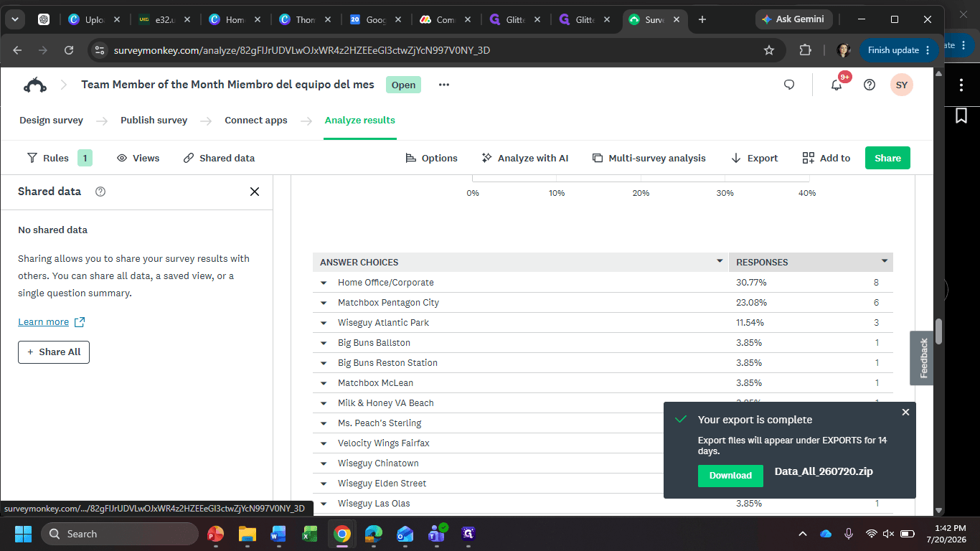Open the Chrome tab search dropdown
This screenshot has width=980, height=551.
coord(14,19)
